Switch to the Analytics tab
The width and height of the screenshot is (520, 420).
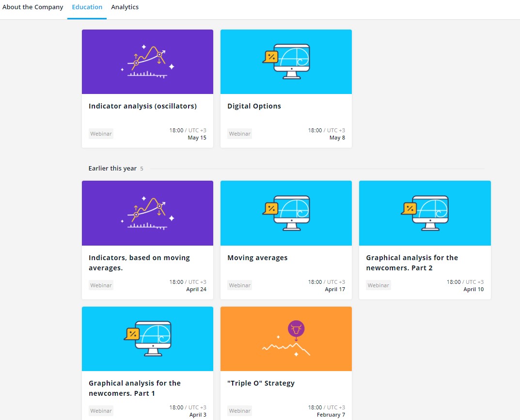pyautogui.click(x=125, y=7)
